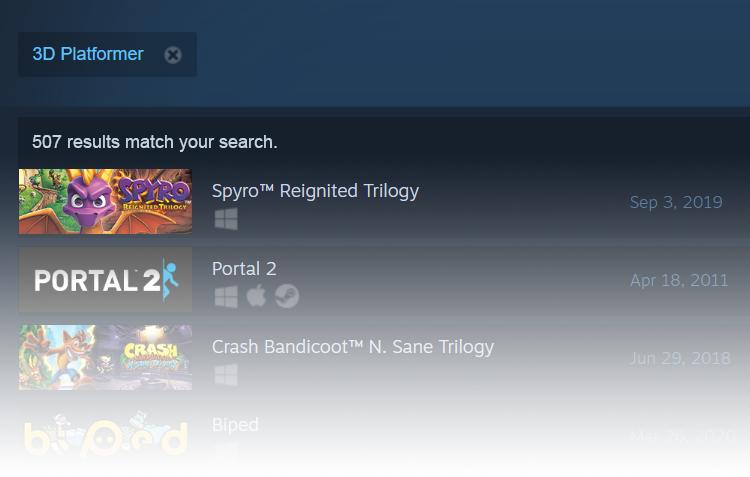Open the Portal 2 capsule image
This screenshot has height=477, width=750.
pyautogui.click(x=105, y=279)
